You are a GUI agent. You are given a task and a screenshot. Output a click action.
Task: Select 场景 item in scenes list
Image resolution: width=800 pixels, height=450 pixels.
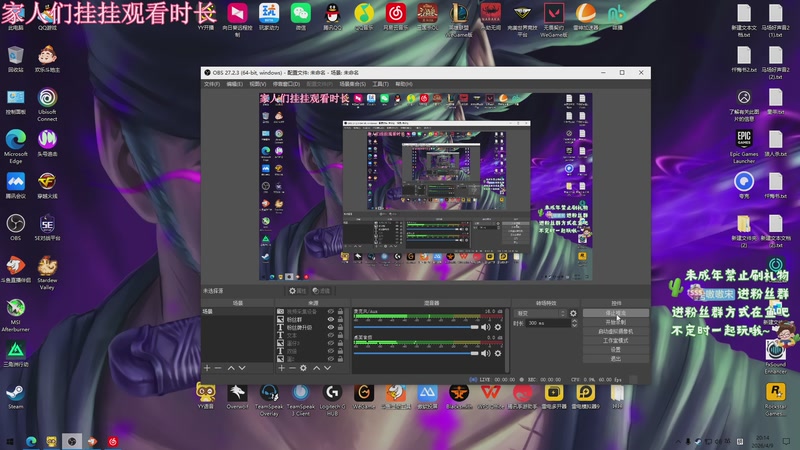click(x=237, y=312)
